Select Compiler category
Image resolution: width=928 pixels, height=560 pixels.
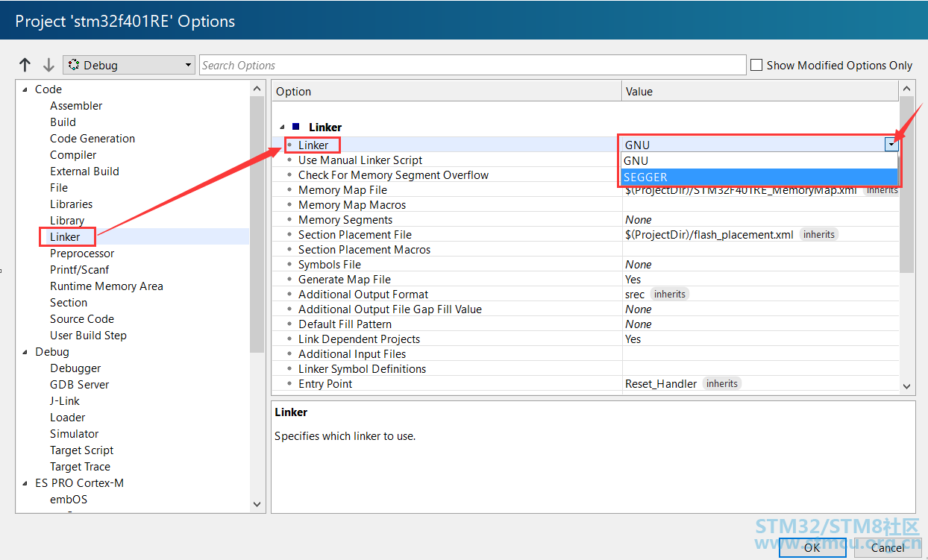73,155
